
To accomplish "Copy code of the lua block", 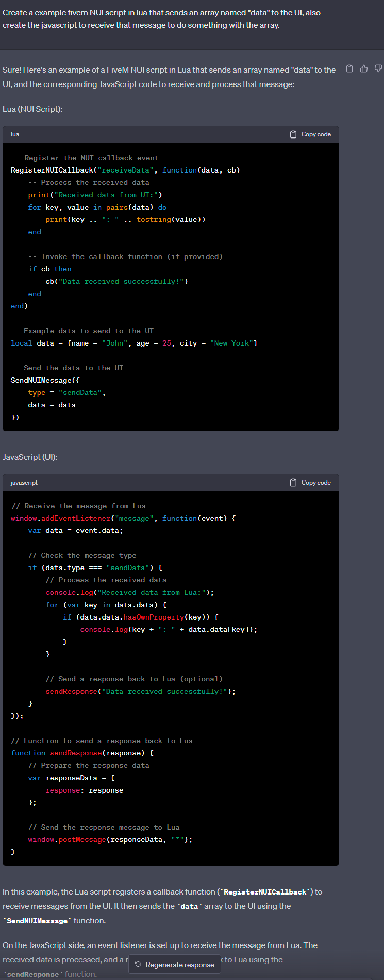I will pyautogui.click(x=310, y=134).
